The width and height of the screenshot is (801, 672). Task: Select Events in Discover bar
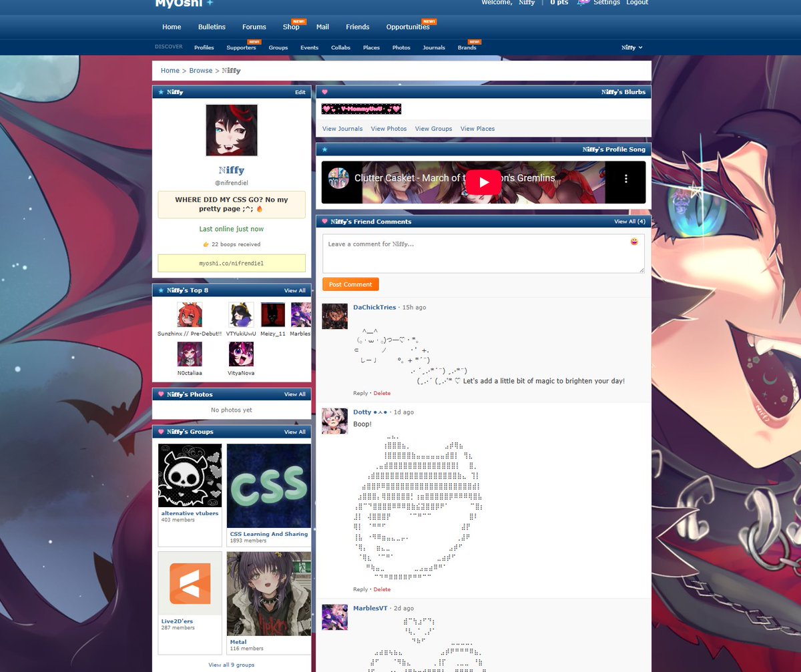click(309, 47)
